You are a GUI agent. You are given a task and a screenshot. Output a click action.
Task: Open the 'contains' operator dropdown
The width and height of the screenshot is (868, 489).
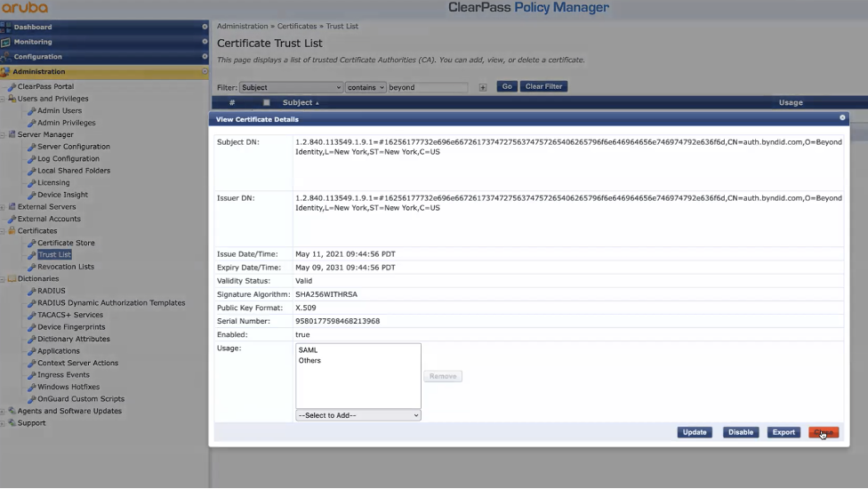click(x=366, y=88)
